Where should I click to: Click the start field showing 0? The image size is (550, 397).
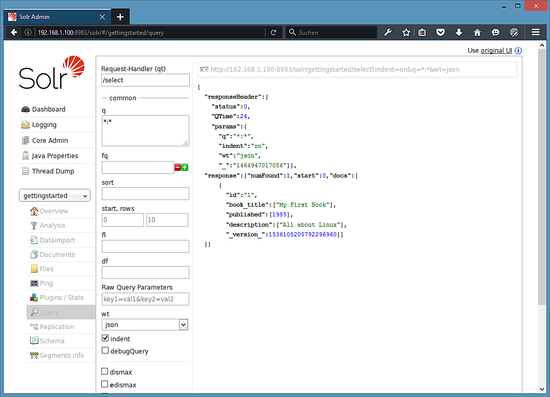coord(122,220)
